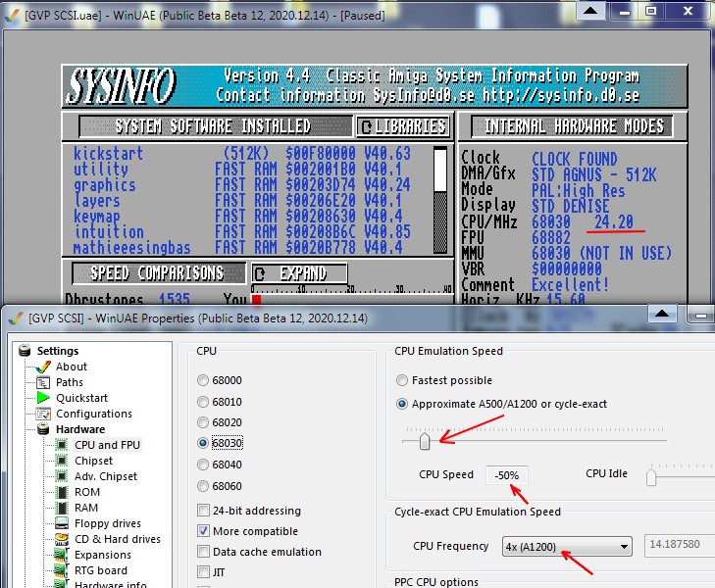Click the About checkmark icon in tree
This screenshot has height=588, width=715.
[43, 367]
